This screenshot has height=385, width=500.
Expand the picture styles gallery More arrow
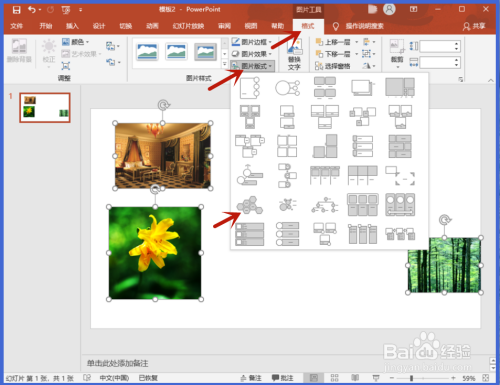coord(224,64)
